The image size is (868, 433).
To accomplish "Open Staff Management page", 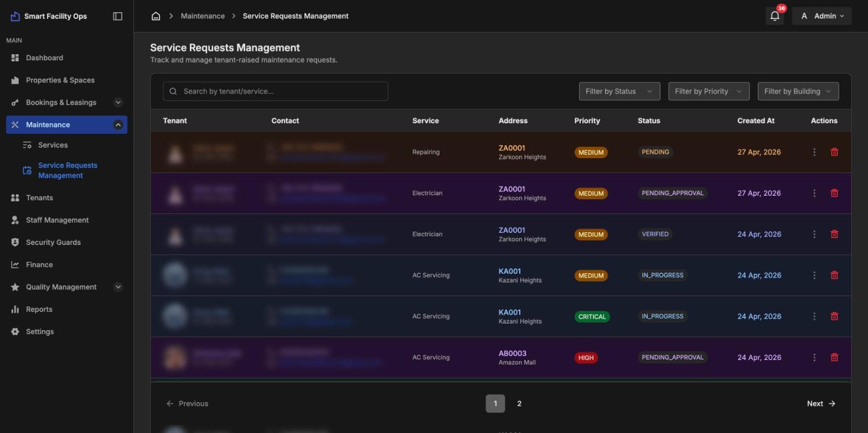I will click(57, 220).
